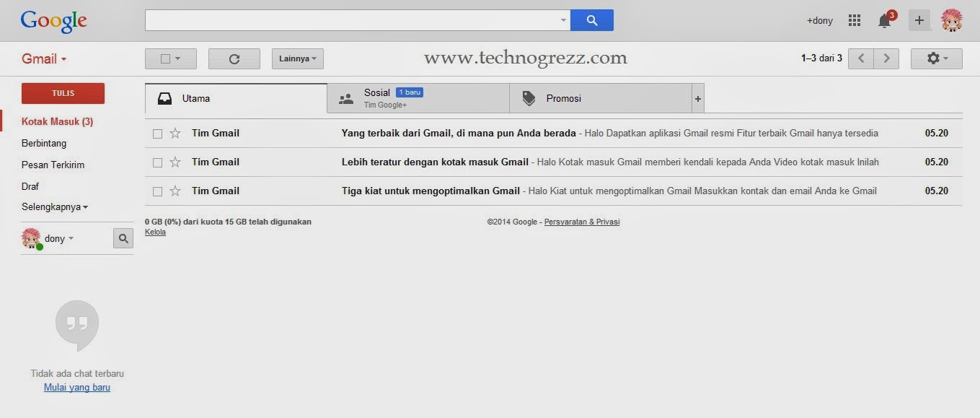
Task: Click the Kelola storage link
Action: pyautogui.click(x=155, y=232)
